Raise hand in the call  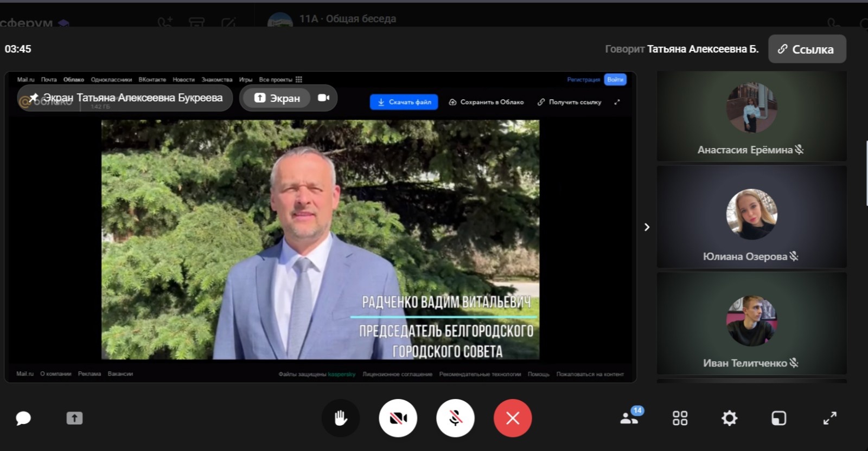341,418
